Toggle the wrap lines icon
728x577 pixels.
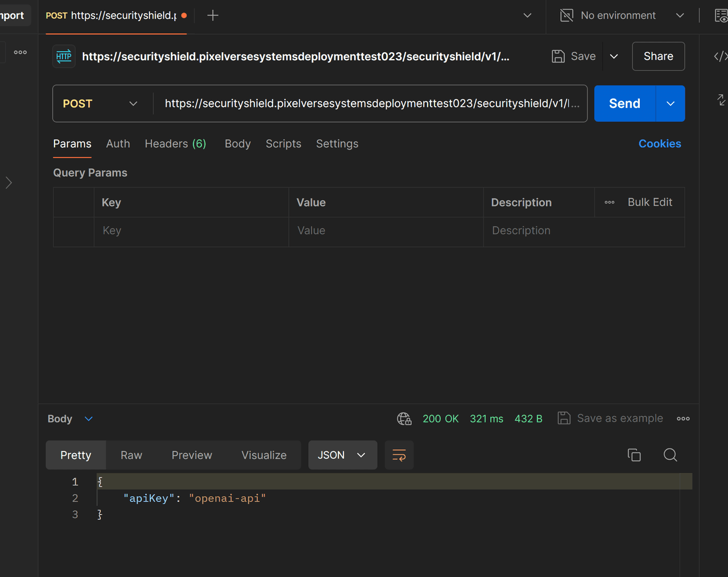[399, 455]
